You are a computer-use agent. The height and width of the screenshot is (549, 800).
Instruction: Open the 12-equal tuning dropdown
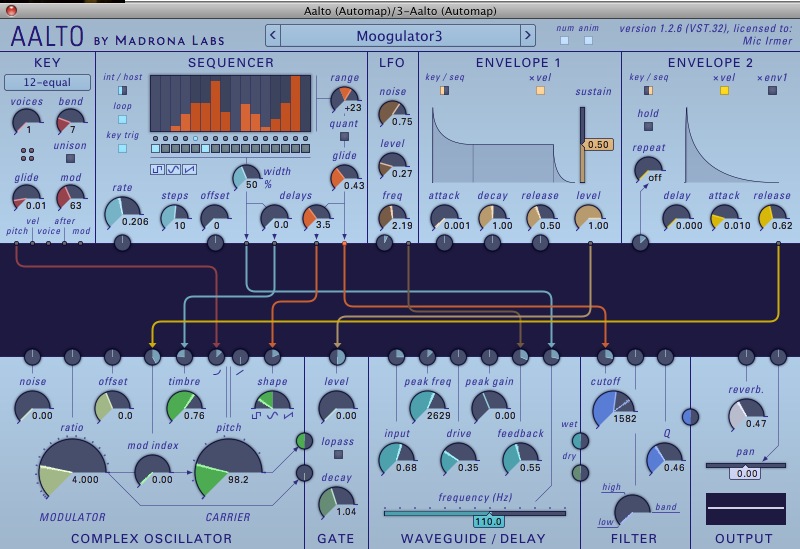(x=47, y=82)
